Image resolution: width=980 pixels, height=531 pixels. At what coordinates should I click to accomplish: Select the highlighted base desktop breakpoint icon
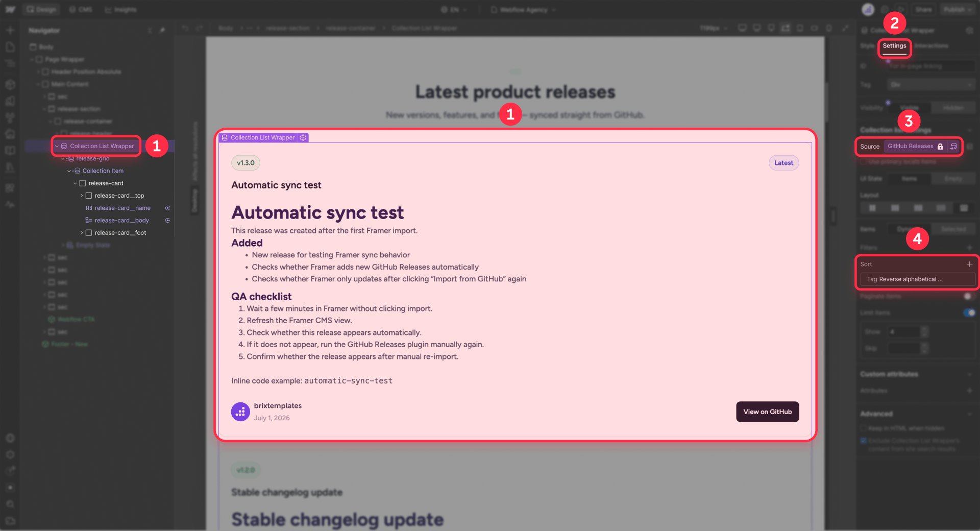pyautogui.click(x=786, y=28)
